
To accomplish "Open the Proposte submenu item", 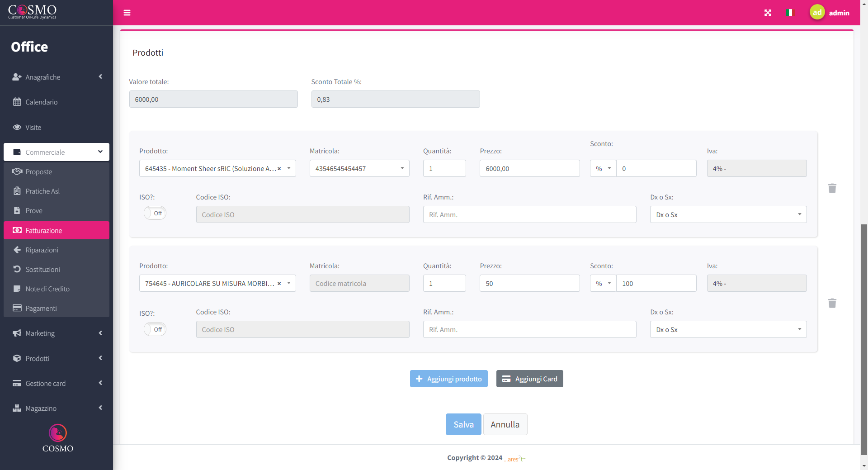I will 57,171.
